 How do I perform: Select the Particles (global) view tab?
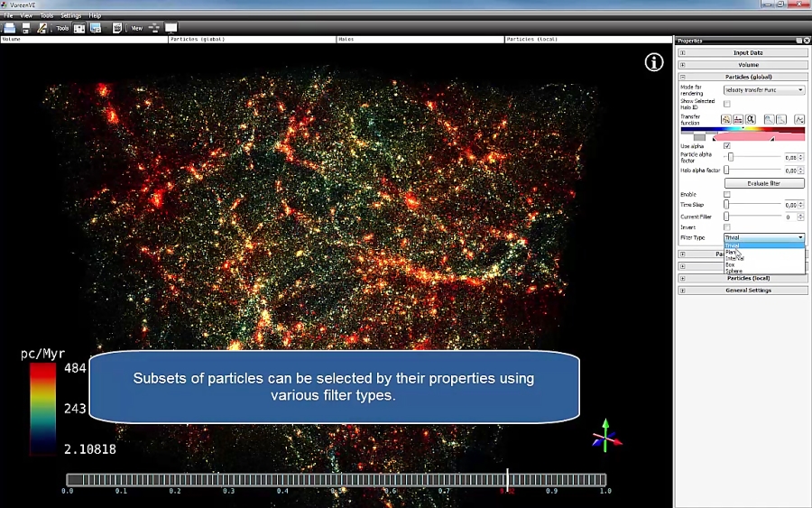[253, 40]
